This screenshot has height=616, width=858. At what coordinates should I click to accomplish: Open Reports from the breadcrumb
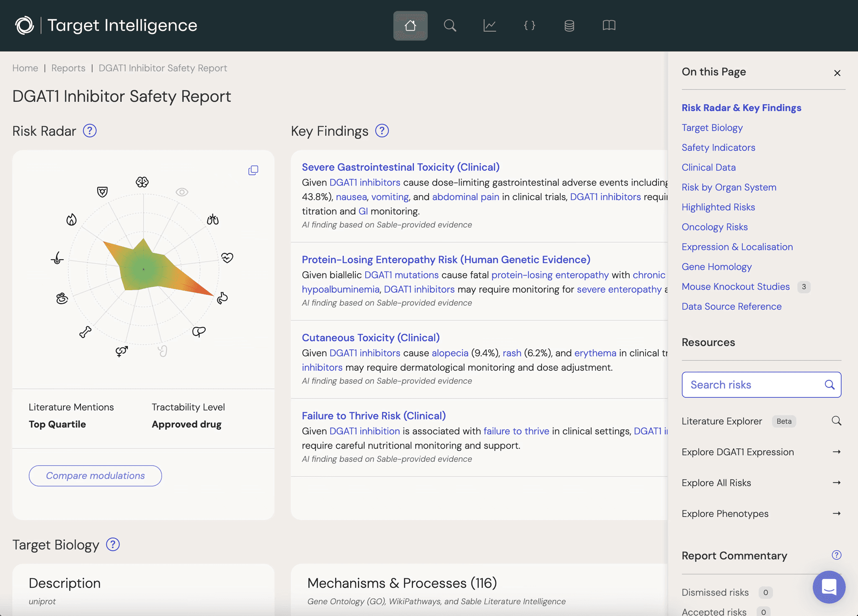68,68
